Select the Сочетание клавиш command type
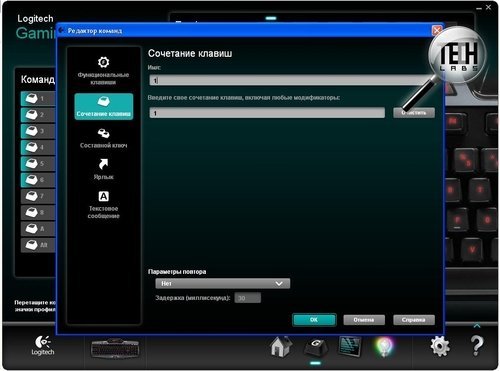This screenshot has height=371, width=500. tap(104, 106)
